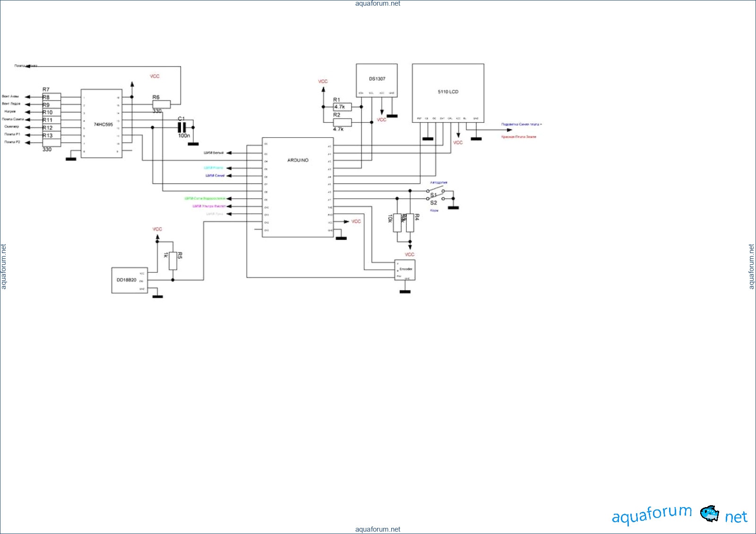Toggle the S1 switch symbol
Screen dimensions: 756x534
[435, 192]
